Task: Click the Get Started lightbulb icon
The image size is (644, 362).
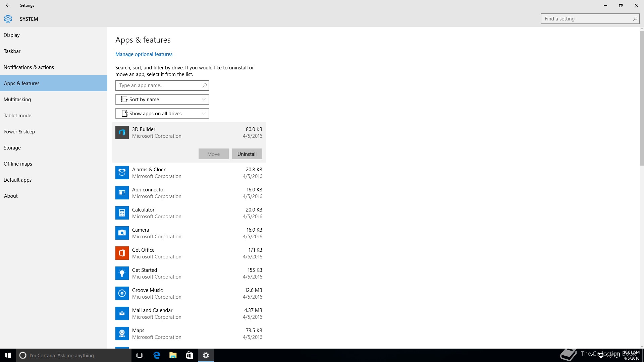Action: coord(122,273)
